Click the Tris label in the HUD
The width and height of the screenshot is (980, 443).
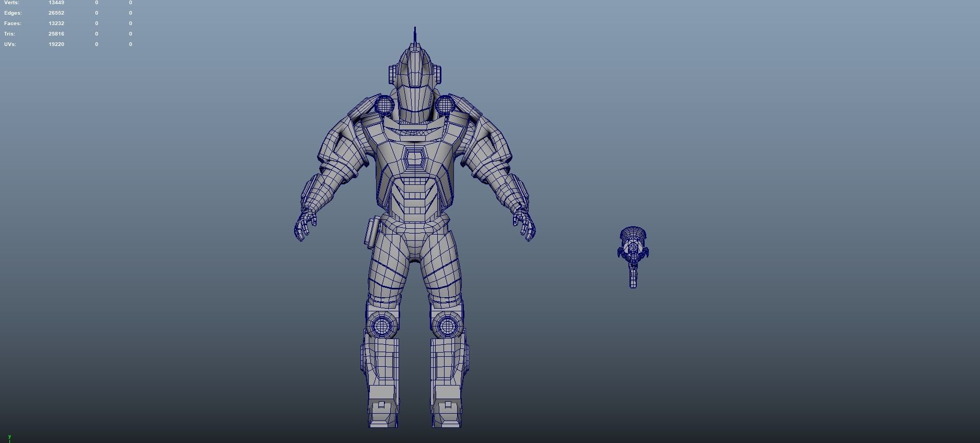coord(10,34)
